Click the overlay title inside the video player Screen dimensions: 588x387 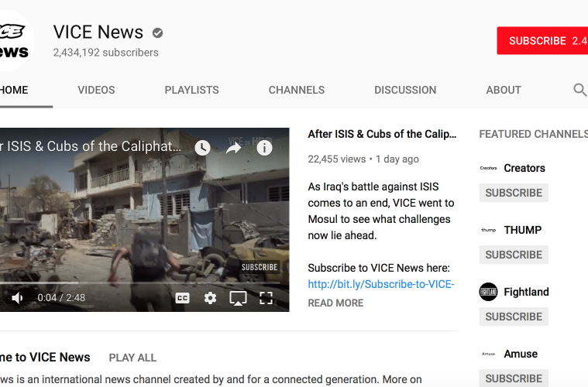point(91,146)
